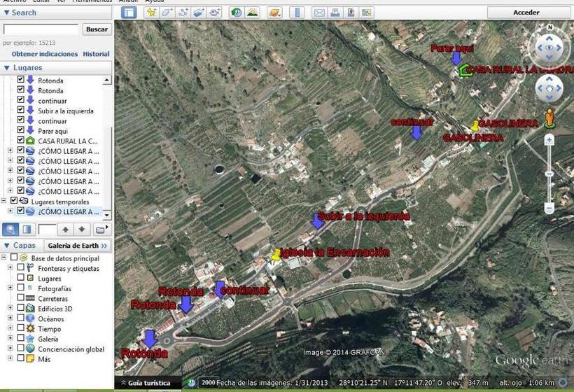The height and width of the screenshot is (392, 574).
Task: Select the Add Polygon tool
Action: tap(167, 13)
